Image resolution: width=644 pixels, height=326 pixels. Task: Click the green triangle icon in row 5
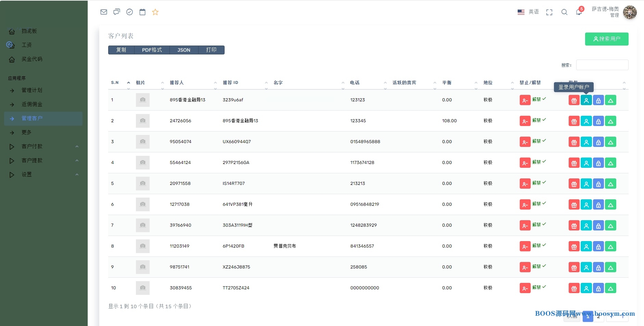click(x=610, y=184)
